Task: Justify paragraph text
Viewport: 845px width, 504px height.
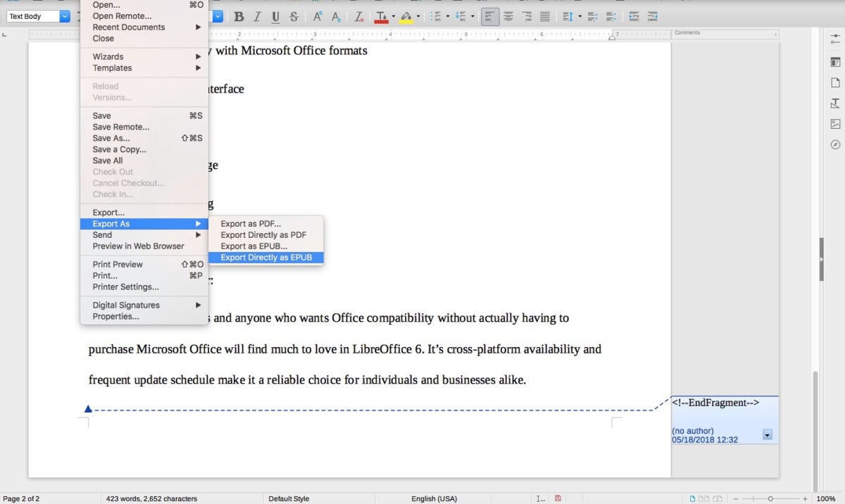Action: pos(545,16)
